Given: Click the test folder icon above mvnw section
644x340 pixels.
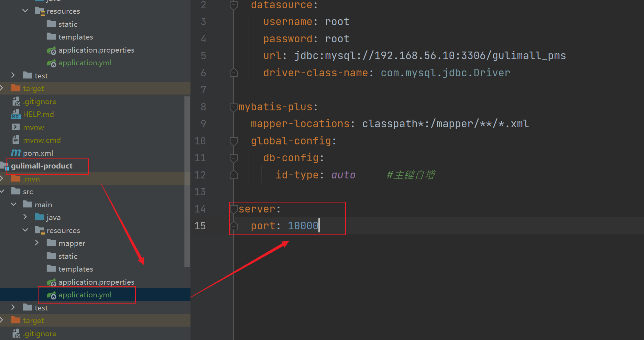Looking at the screenshot, I should 28,75.
